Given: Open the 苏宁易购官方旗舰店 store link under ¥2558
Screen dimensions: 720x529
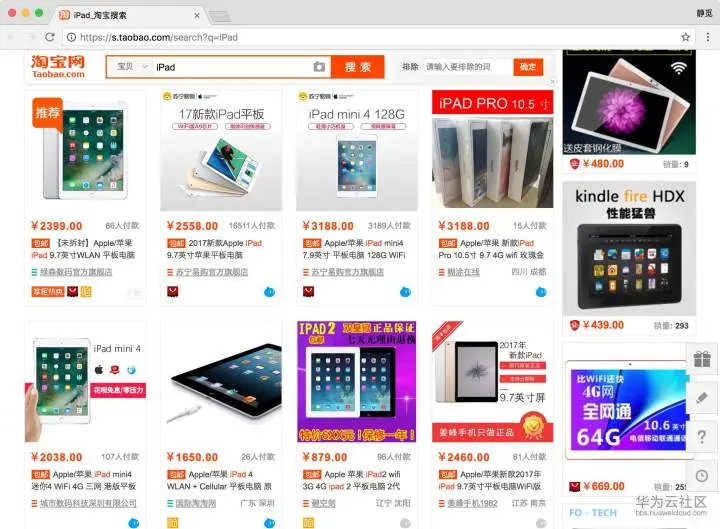Looking at the screenshot, I should tap(212, 272).
